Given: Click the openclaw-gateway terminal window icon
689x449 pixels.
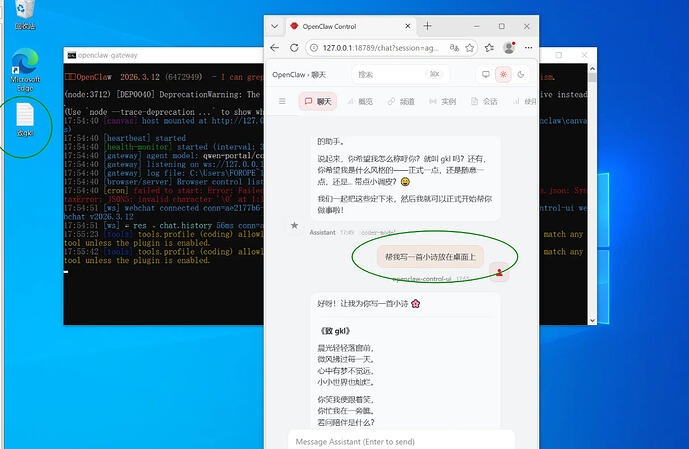Looking at the screenshot, I should pos(72,55).
